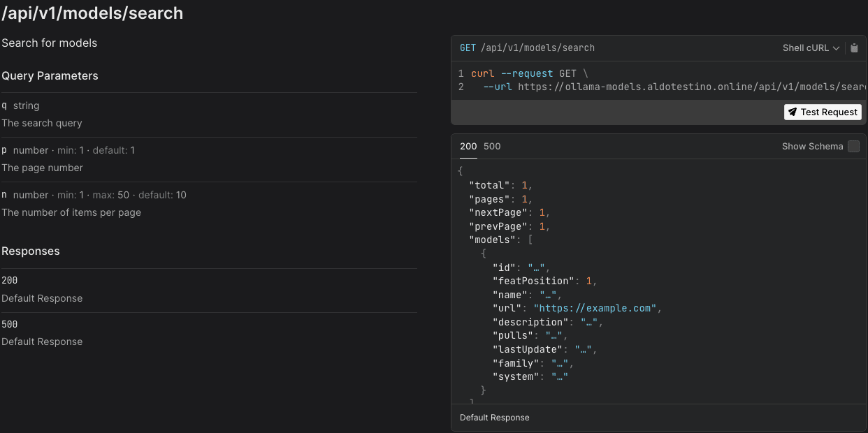The height and width of the screenshot is (433, 868).
Task: Open the Shell cURL language dropdown
Action: click(811, 48)
